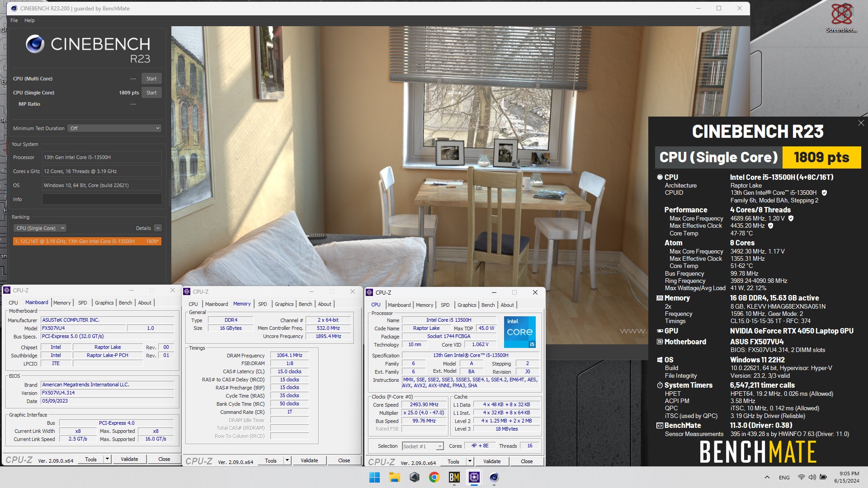Switch to SPD tab in Mainboard CPU-Z window
Screen dimensions: 868x488
(82, 303)
